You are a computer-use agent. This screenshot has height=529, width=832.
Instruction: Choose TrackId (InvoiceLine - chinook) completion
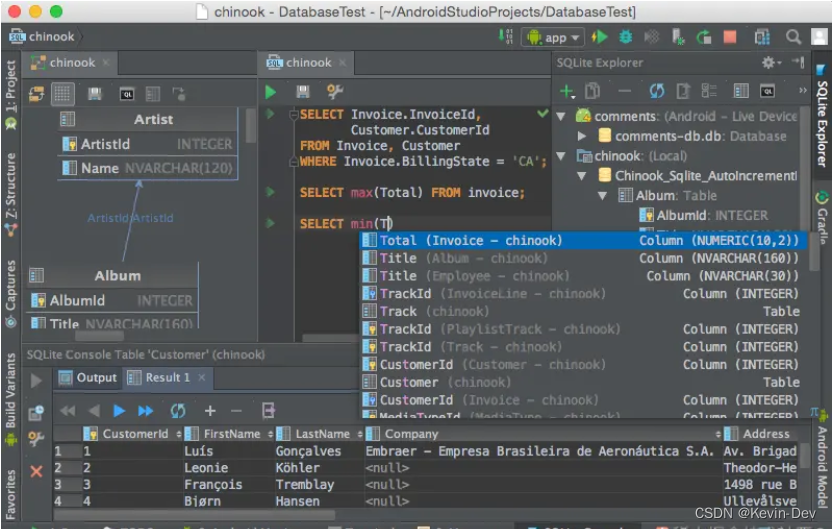pos(583,293)
